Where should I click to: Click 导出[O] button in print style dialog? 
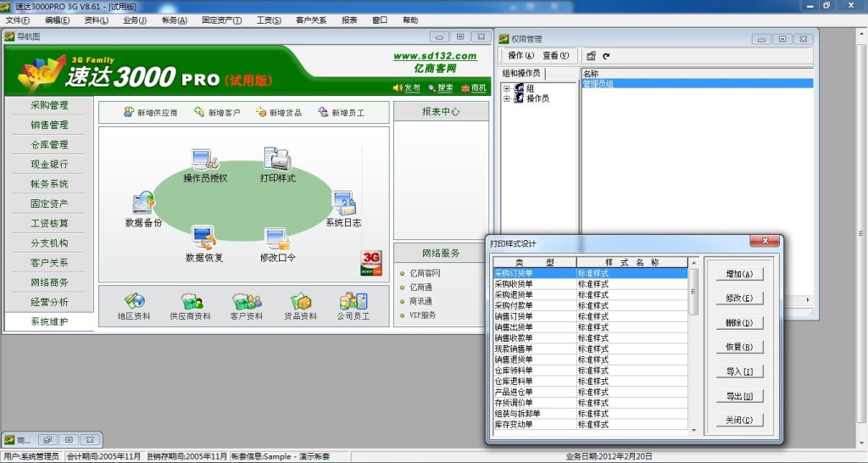point(739,396)
